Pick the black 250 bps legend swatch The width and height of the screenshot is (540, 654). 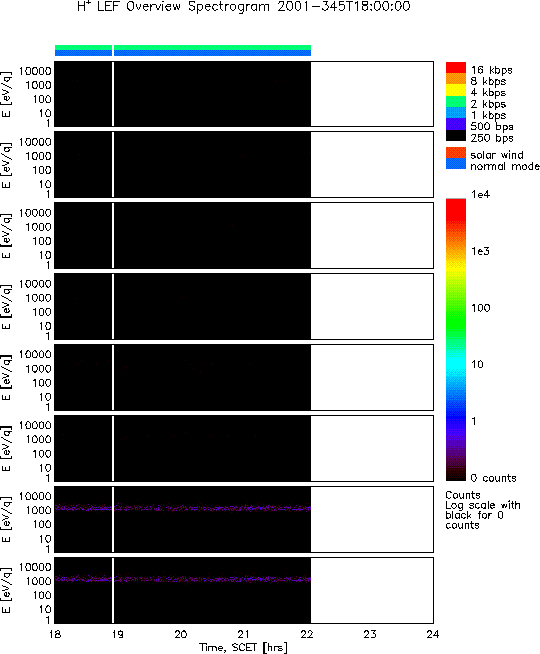[x=456, y=136]
